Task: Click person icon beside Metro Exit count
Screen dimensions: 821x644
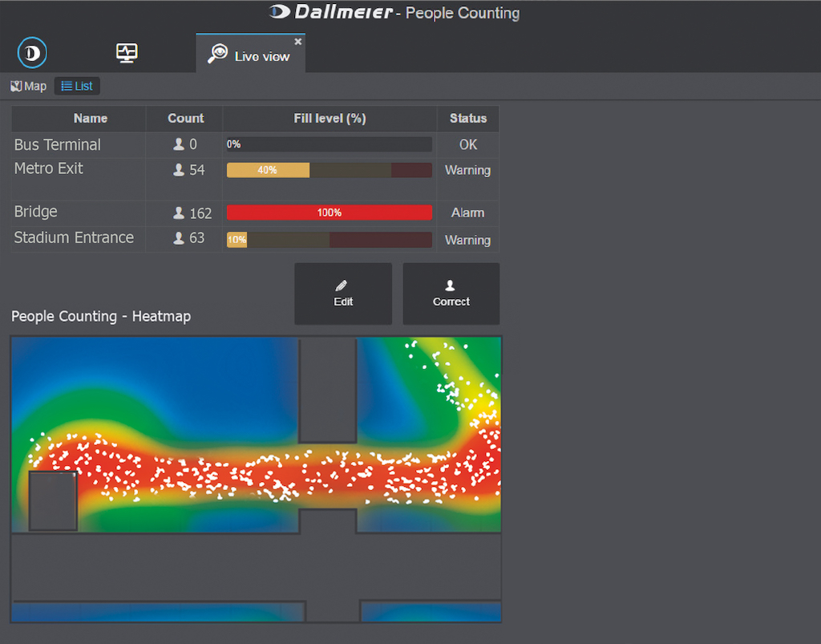Action: click(180, 170)
